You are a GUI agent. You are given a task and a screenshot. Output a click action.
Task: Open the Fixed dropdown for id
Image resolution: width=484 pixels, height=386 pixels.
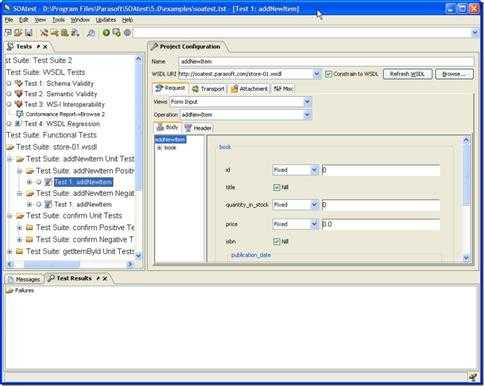pyautogui.click(x=314, y=170)
